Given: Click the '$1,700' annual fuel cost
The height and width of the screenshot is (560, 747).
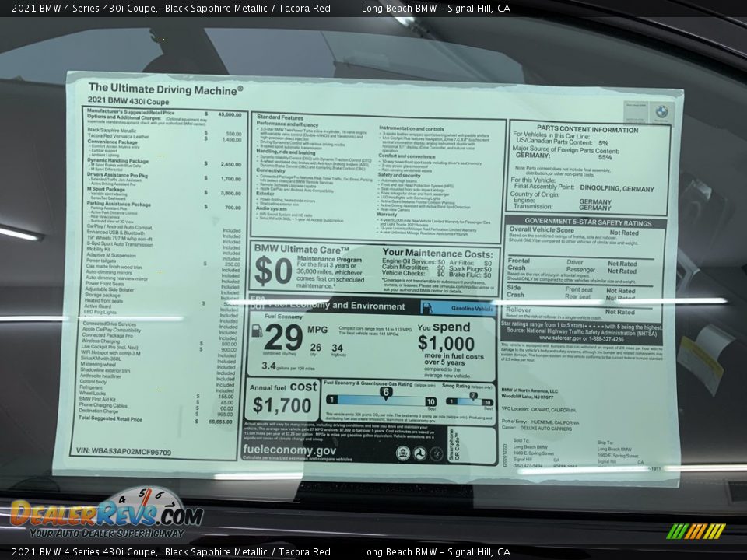Looking at the screenshot, I should tap(282, 406).
